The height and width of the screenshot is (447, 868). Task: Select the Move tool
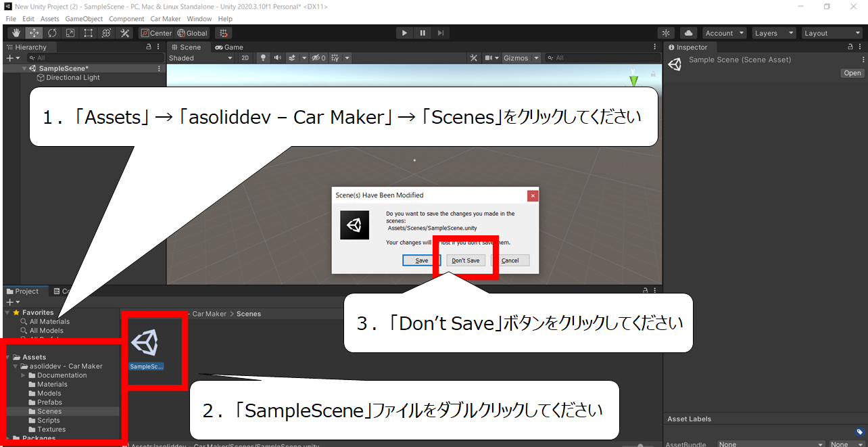(x=34, y=33)
